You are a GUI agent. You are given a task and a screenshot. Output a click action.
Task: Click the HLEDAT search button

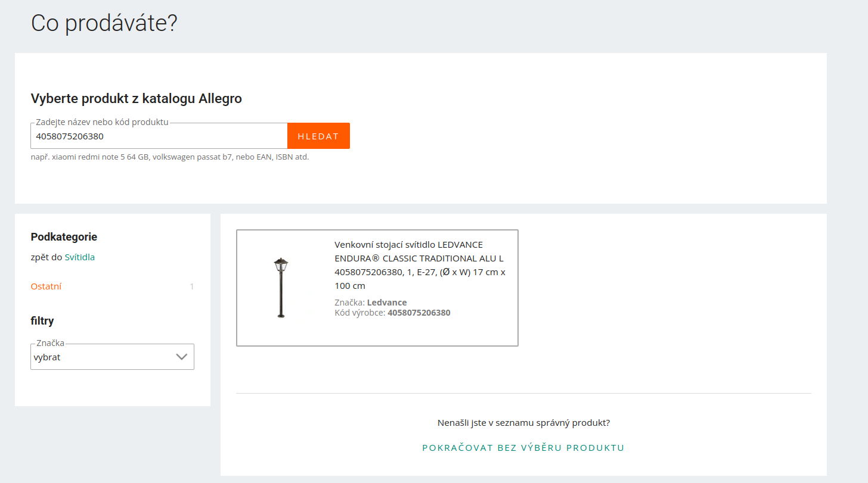[x=318, y=135]
